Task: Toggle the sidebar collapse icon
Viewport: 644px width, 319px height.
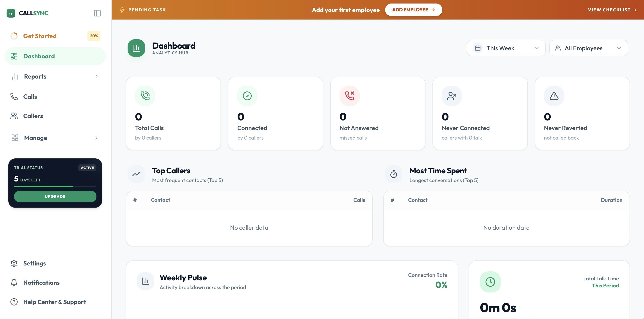Action: click(x=97, y=13)
